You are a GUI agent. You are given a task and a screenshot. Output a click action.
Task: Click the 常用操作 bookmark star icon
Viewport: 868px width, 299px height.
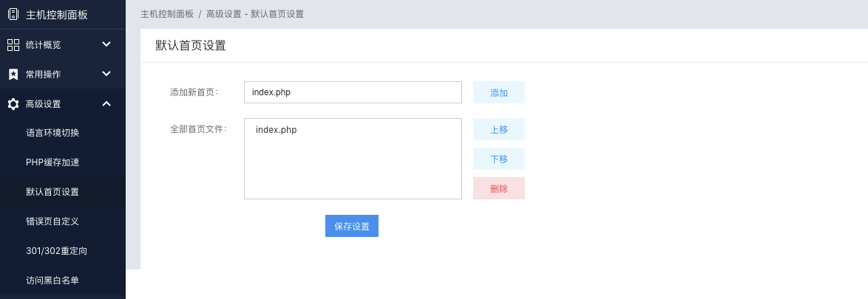pyautogui.click(x=13, y=74)
